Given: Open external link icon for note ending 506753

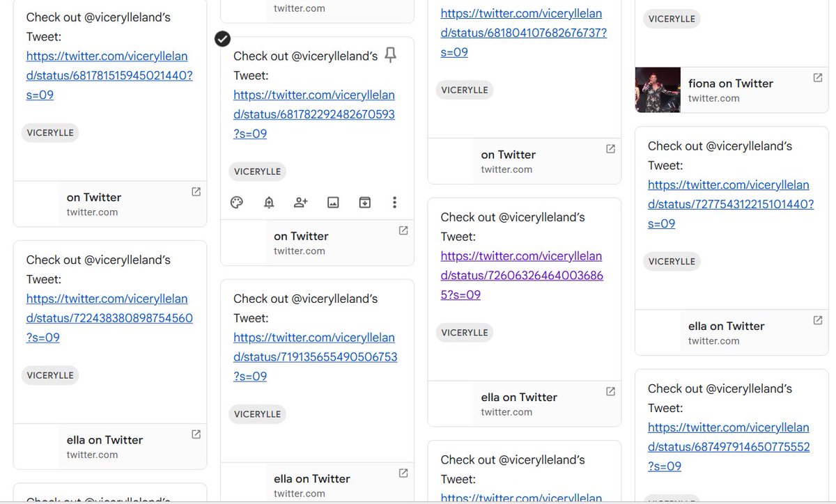Looking at the screenshot, I should (403, 473).
